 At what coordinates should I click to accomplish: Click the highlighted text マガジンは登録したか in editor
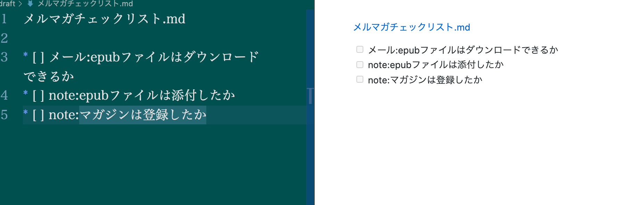[x=143, y=115]
